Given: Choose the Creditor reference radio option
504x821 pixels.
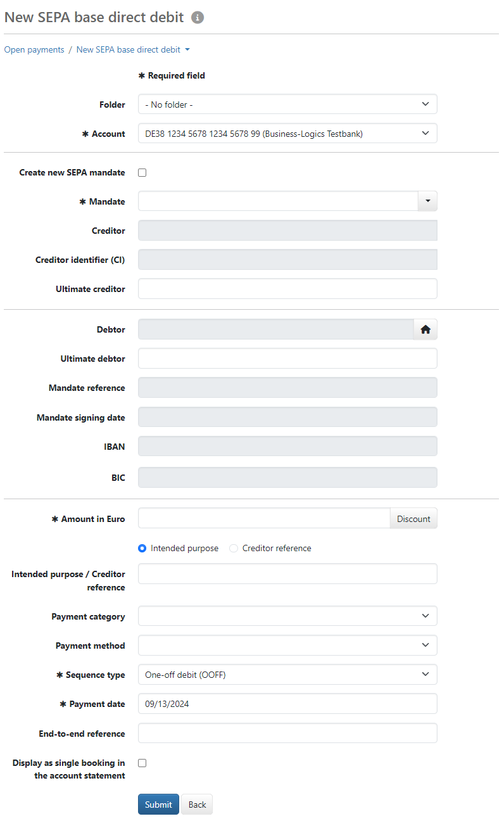Looking at the screenshot, I should coord(234,548).
